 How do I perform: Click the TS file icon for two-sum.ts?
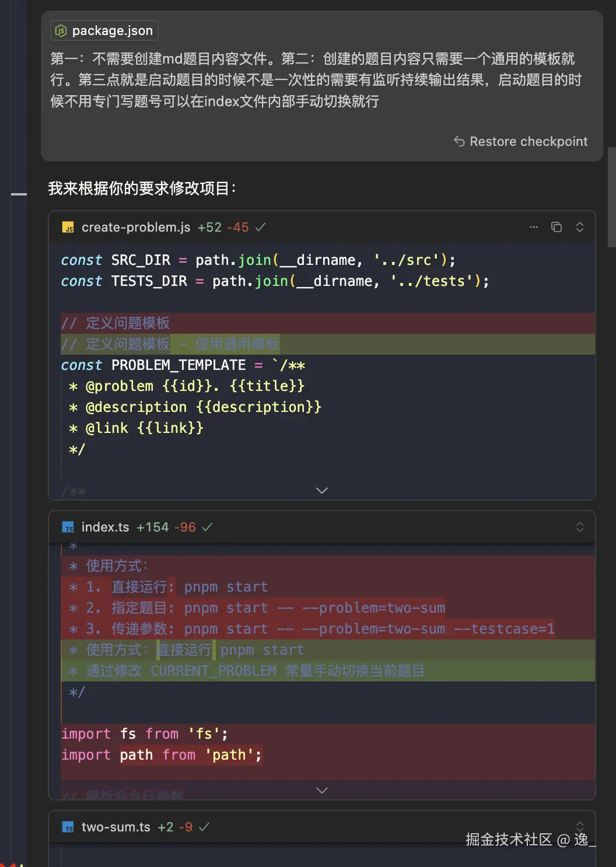tap(68, 827)
